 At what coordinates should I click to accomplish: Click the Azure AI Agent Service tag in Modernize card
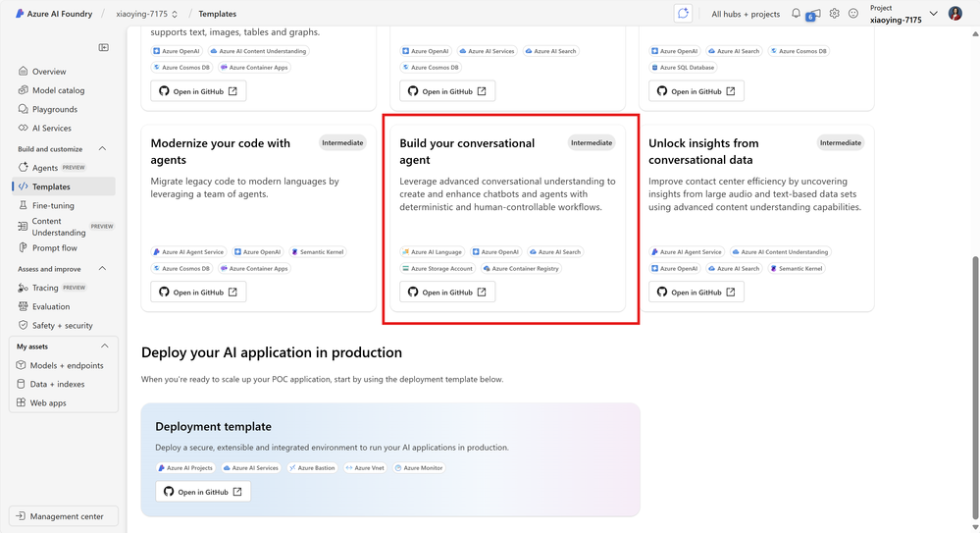[x=188, y=252]
